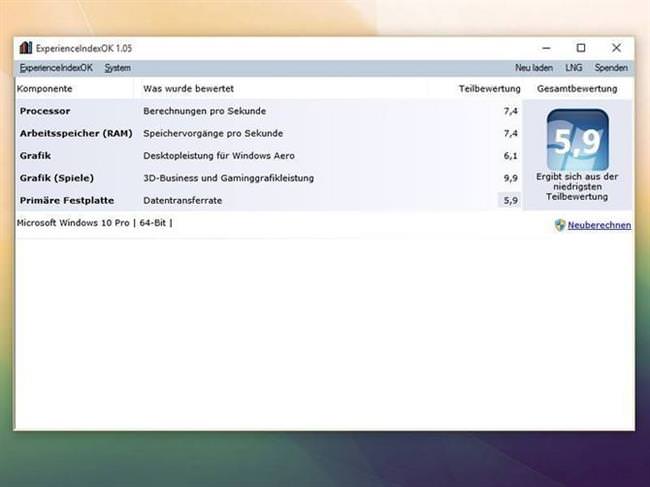Viewport: 650px width, 487px height.
Task: Click the Processor score 7,4
Action: 510,111
